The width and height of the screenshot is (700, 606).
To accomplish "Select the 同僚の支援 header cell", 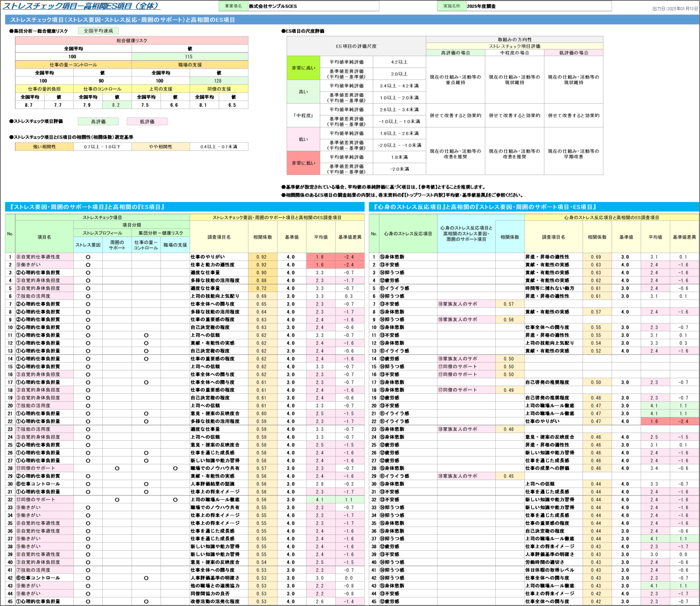I will point(219,89).
